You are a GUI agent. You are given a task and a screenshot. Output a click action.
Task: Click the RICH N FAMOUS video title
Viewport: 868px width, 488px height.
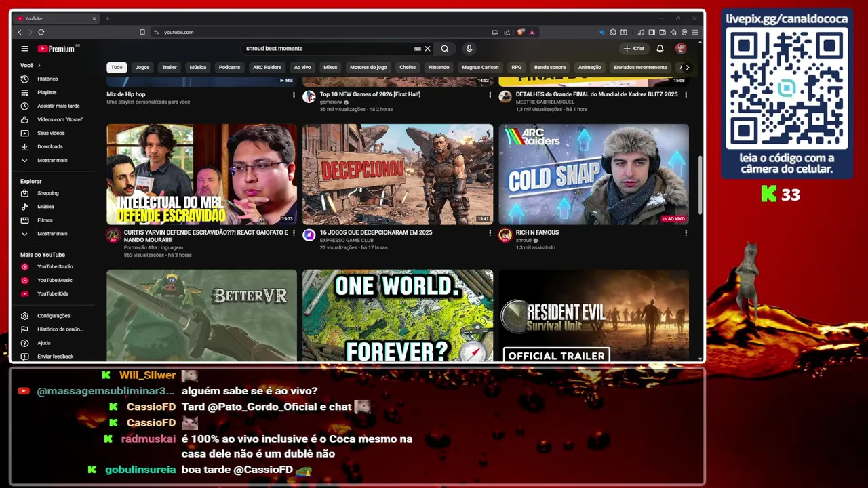(537, 232)
